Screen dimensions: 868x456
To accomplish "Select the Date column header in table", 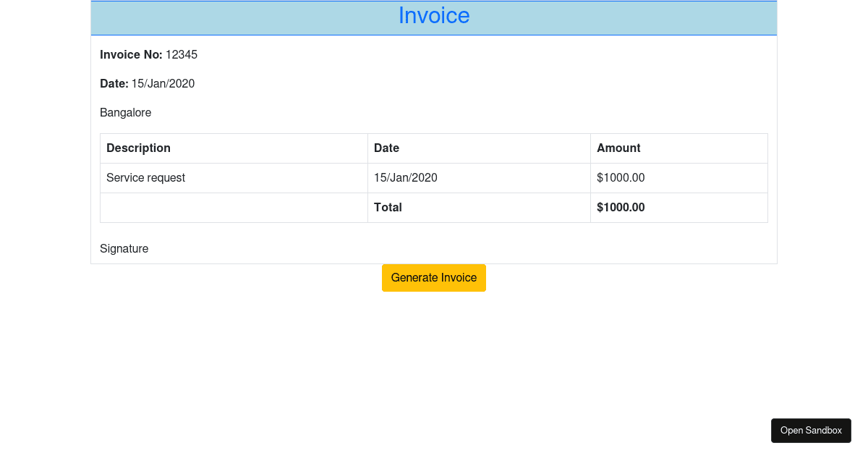I will tap(386, 148).
